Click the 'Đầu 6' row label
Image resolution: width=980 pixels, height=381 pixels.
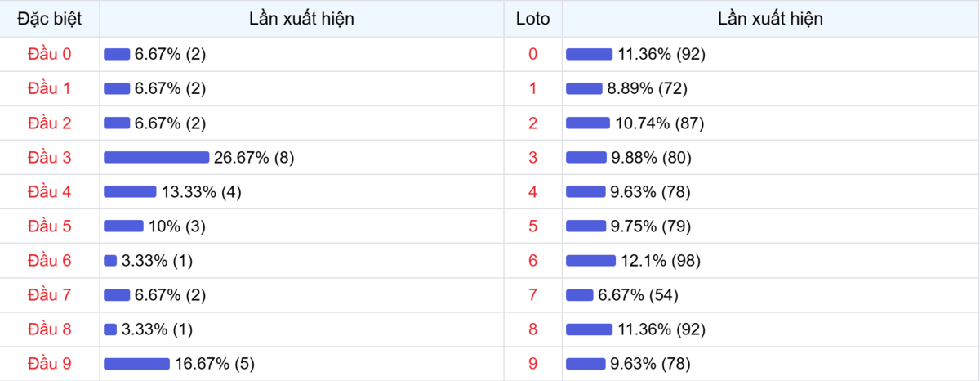49,261
